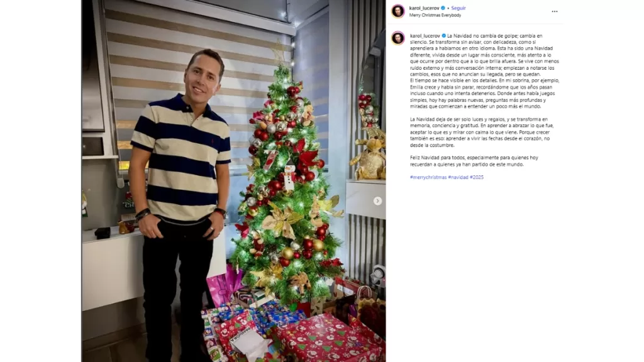
Task: Open the #navidad hashtag
Action: click(x=458, y=177)
